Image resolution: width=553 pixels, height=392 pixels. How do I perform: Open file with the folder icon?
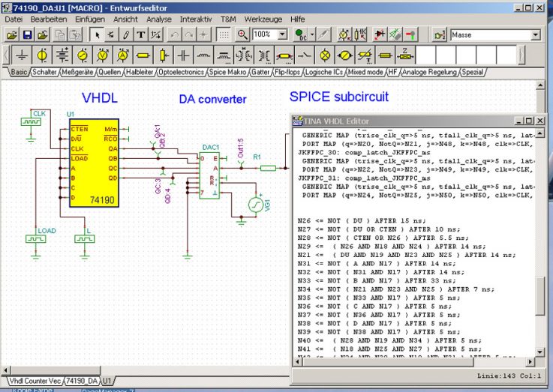pos(12,35)
